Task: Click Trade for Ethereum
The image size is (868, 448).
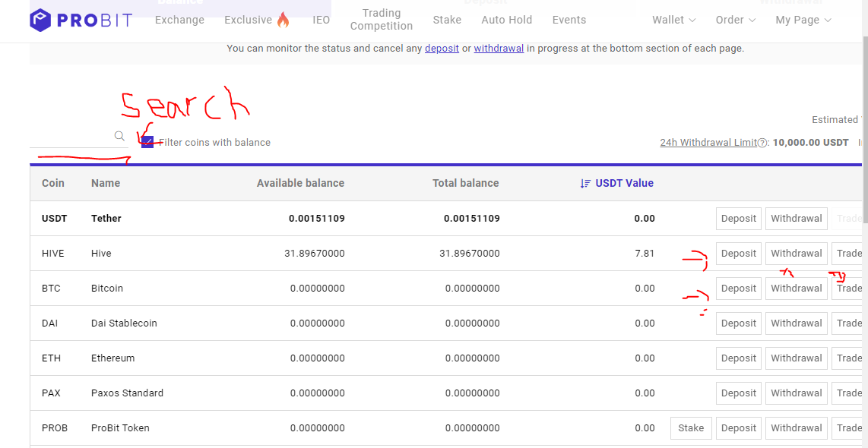Action: (x=847, y=358)
